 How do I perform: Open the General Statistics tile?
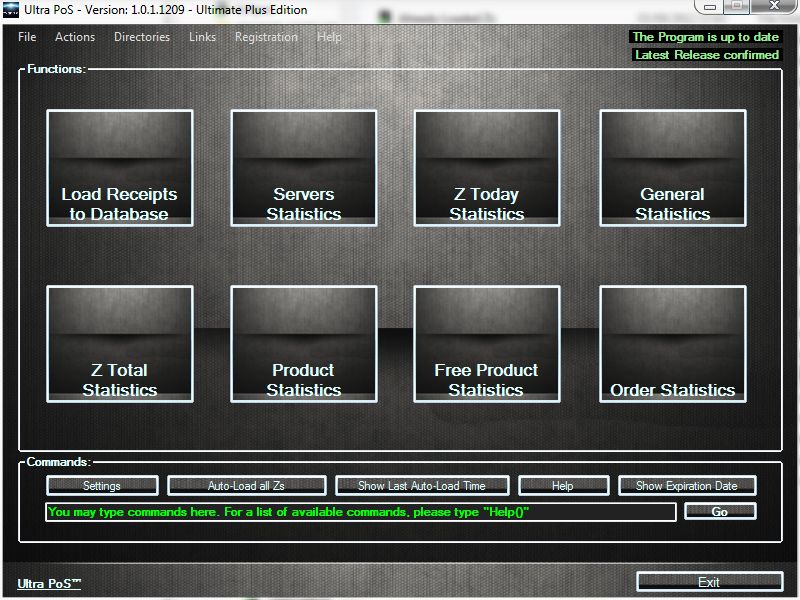[x=672, y=168]
